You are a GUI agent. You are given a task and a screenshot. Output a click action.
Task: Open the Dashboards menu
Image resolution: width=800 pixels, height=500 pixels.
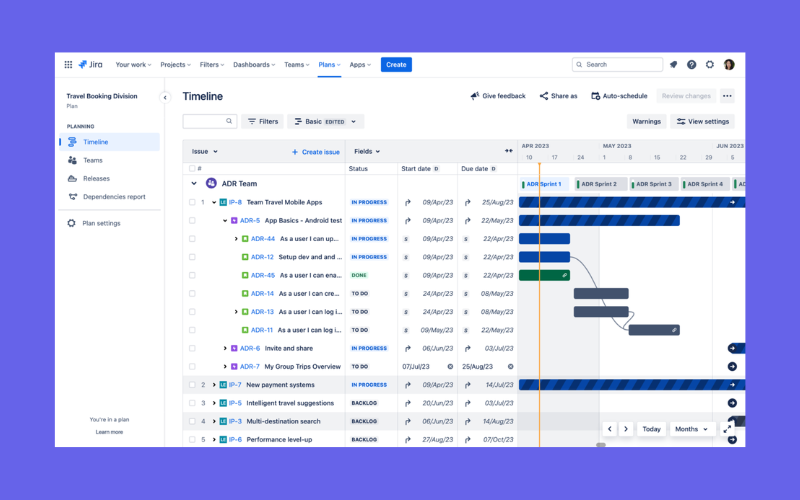tap(254, 65)
